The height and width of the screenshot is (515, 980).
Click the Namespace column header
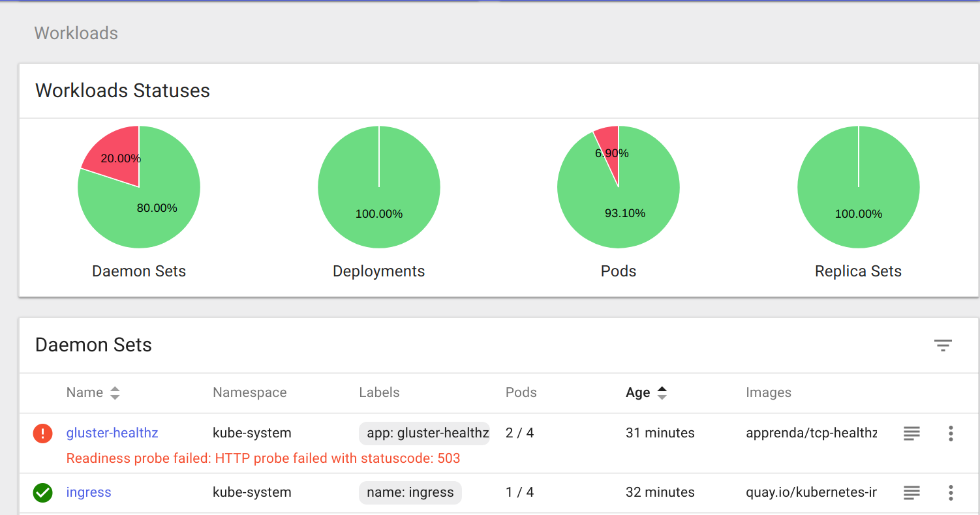pyautogui.click(x=250, y=392)
